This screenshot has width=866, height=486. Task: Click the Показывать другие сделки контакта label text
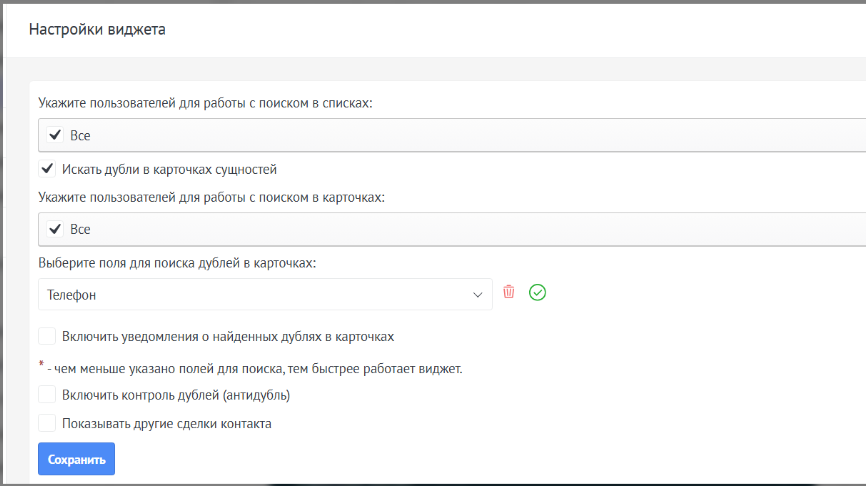(x=166, y=423)
